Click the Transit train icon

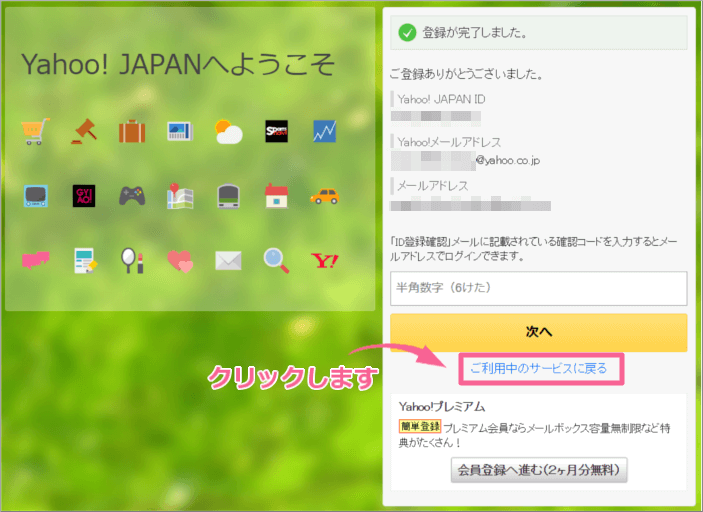(228, 196)
